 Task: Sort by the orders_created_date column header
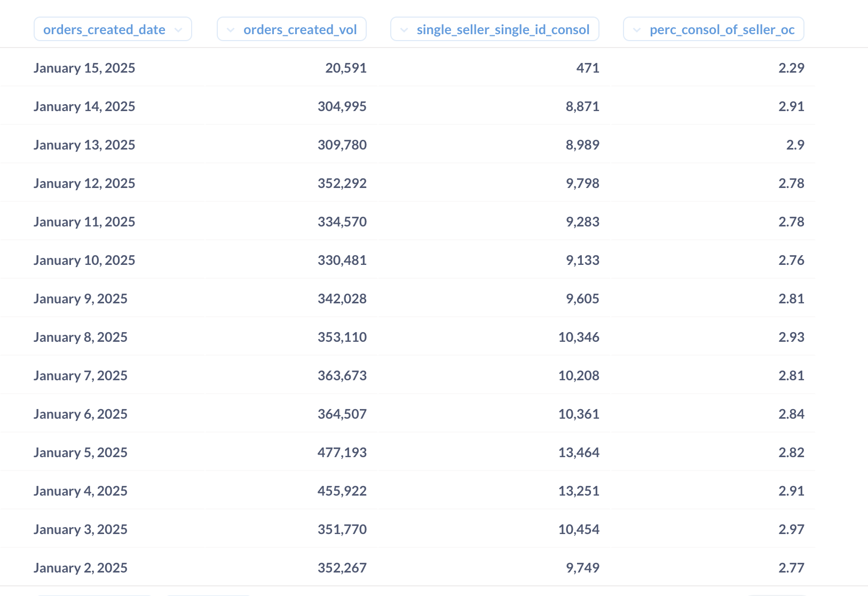click(x=105, y=30)
